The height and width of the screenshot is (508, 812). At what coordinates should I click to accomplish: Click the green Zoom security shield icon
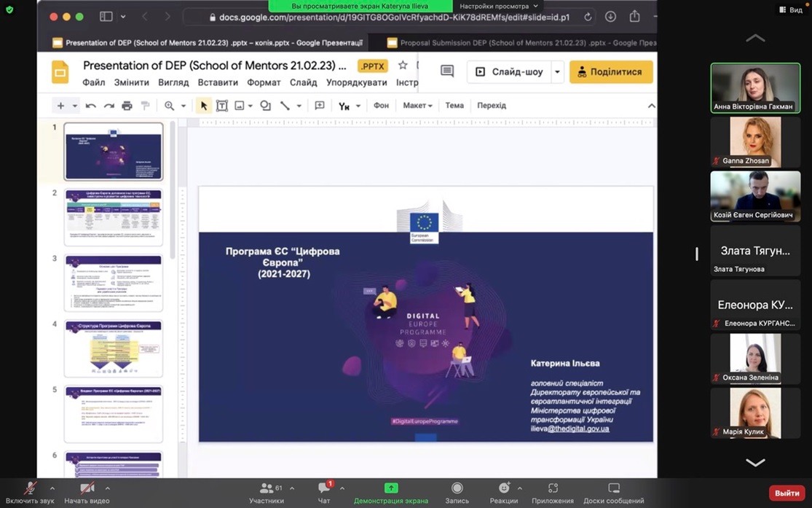[9, 9]
